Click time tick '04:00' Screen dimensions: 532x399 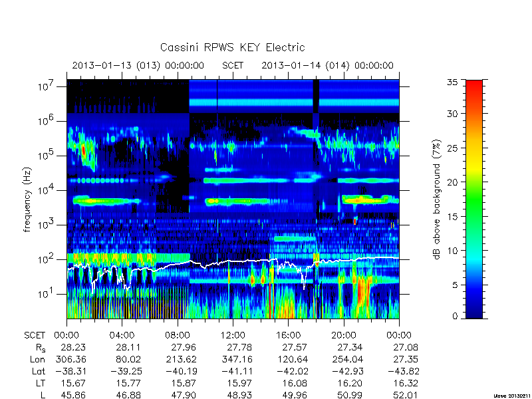point(122,336)
